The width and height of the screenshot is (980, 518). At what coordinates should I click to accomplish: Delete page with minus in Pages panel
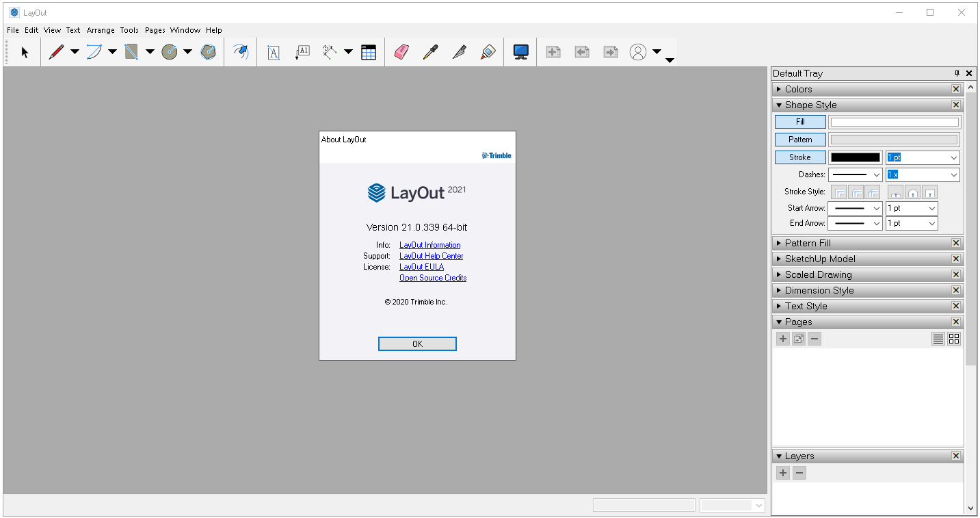pyautogui.click(x=815, y=339)
